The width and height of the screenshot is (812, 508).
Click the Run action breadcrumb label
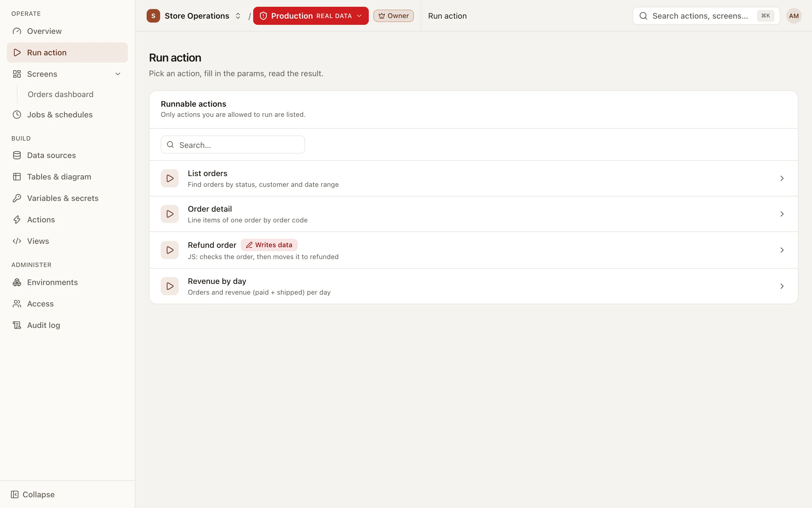pos(447,16)
